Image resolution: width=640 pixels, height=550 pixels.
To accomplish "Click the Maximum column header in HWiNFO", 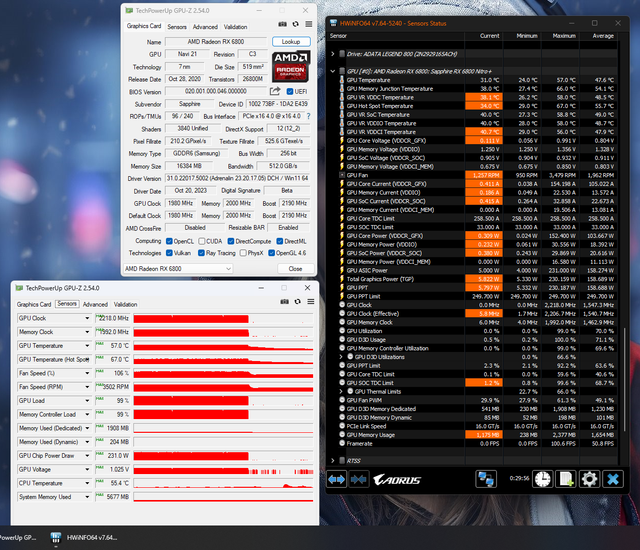I will click(560, 36).
